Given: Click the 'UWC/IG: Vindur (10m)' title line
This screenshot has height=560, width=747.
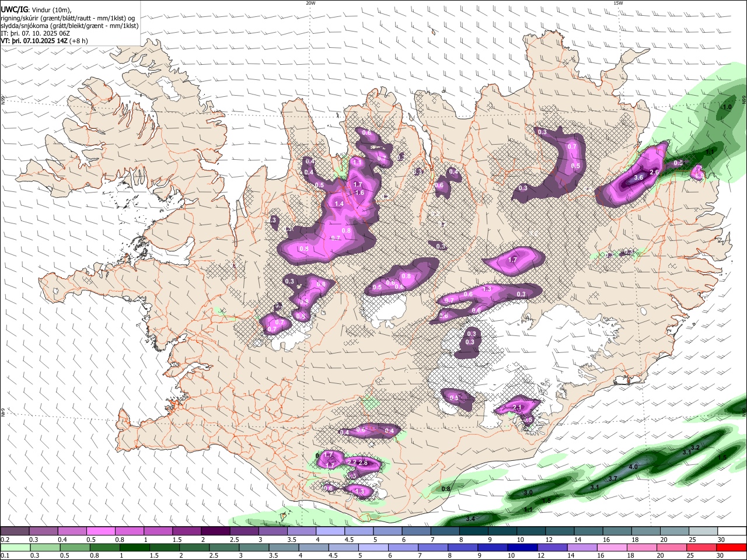Looking at the screenshot, I should (36, 9).
